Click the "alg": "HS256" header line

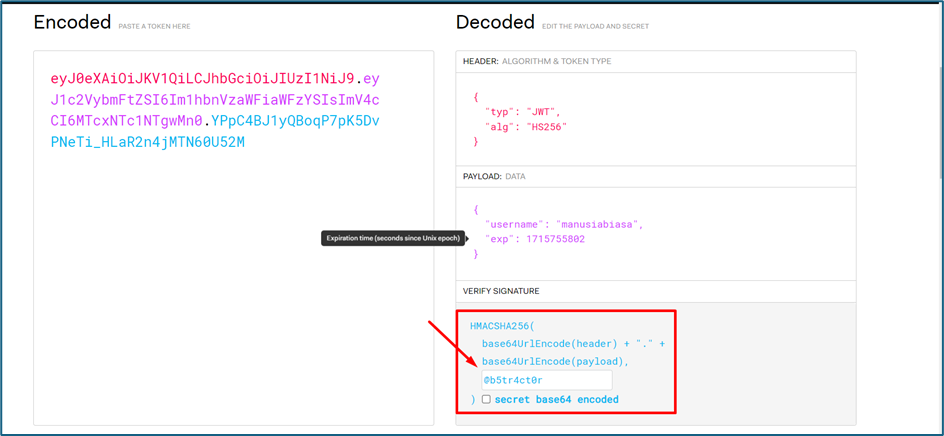(x=526, y=126)
